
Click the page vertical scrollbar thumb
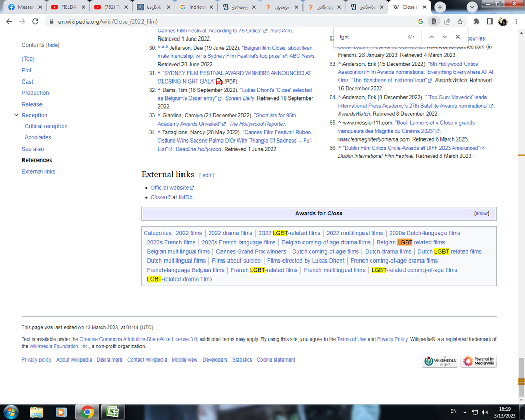point(521,377)
